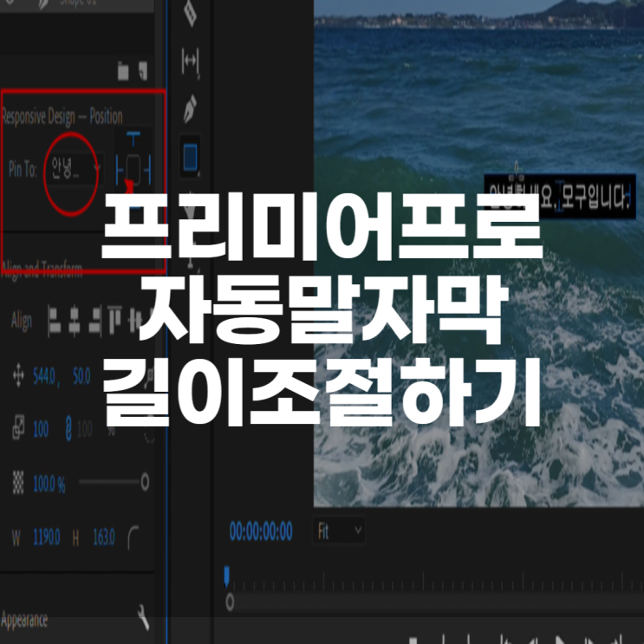Click the corner radius icon
This screenshot has height=644, width=644.
tap(133, 537)
